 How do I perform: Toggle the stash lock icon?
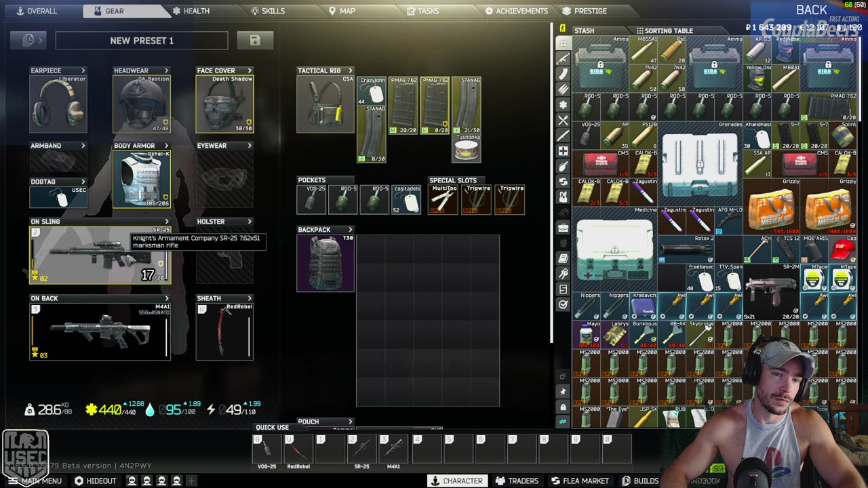563,407
